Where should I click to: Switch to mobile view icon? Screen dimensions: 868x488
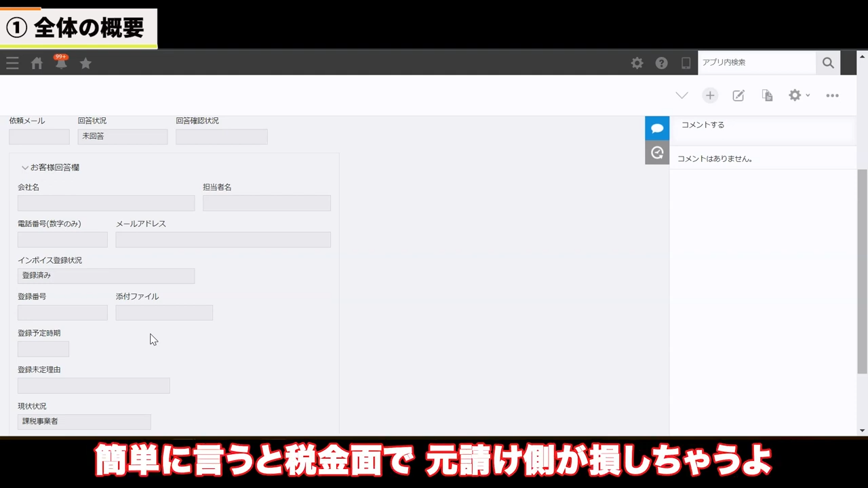click(686, 63)
